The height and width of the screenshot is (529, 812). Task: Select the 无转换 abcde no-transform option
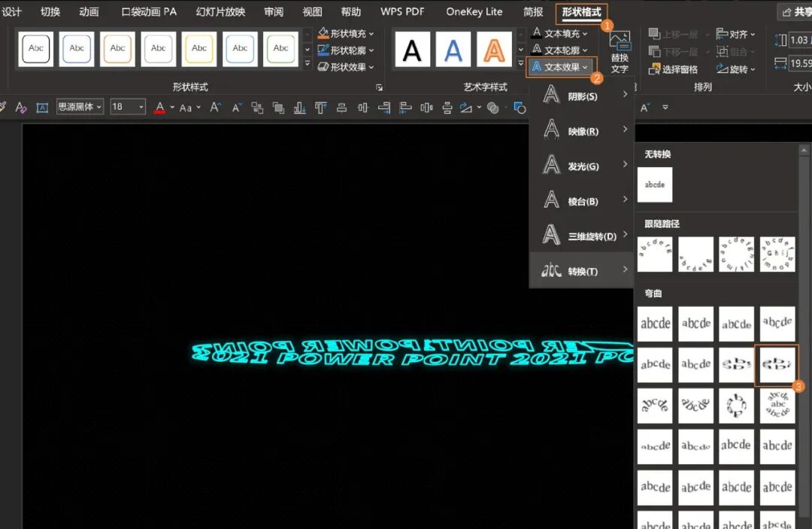655,184
